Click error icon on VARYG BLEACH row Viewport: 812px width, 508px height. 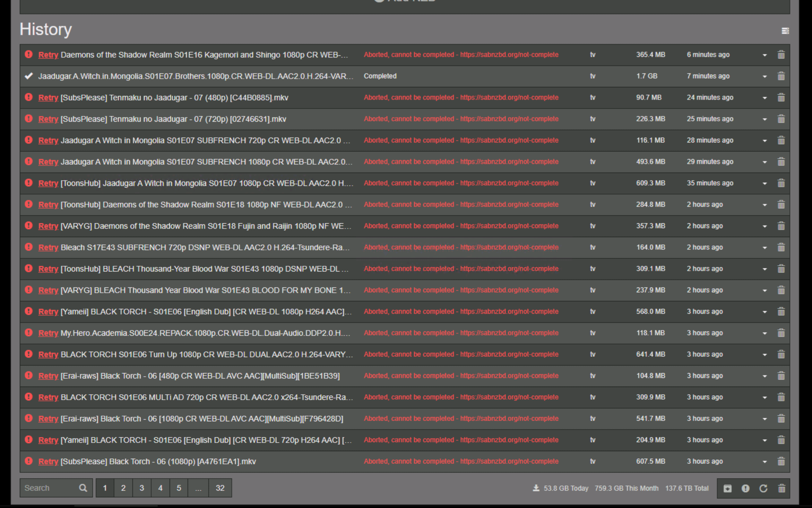pyautogui.click(x=29, y=290)
